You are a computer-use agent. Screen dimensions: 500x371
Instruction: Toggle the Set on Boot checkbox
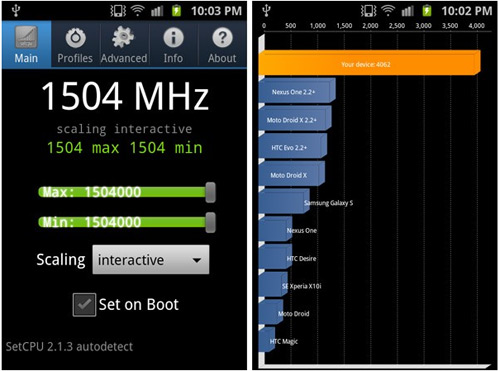(84, 304)
